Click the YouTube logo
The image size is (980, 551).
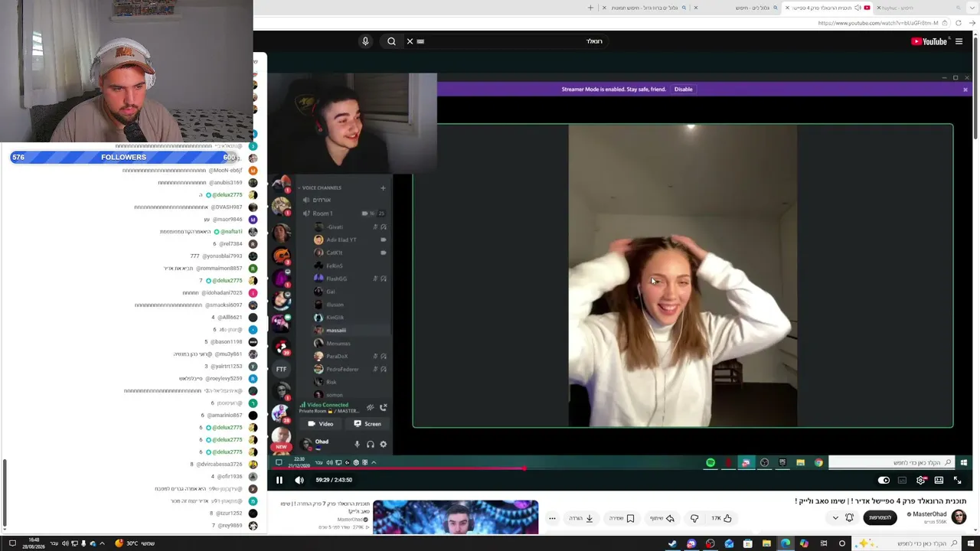929,41
